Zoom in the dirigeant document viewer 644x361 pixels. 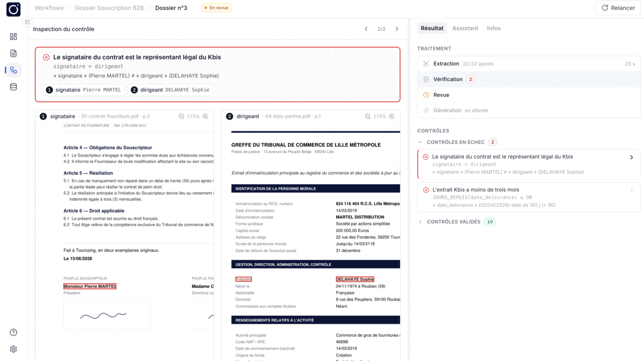[x=392, y=116]
